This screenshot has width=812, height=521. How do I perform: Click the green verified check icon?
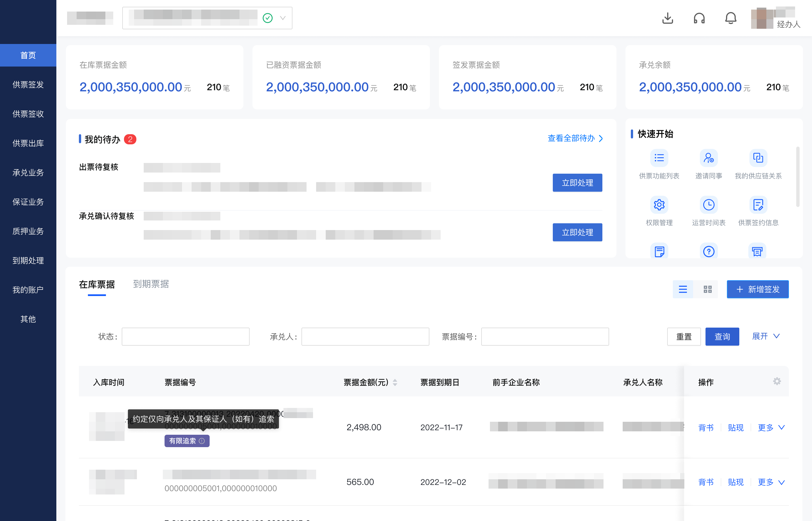[x=267, y=18]
